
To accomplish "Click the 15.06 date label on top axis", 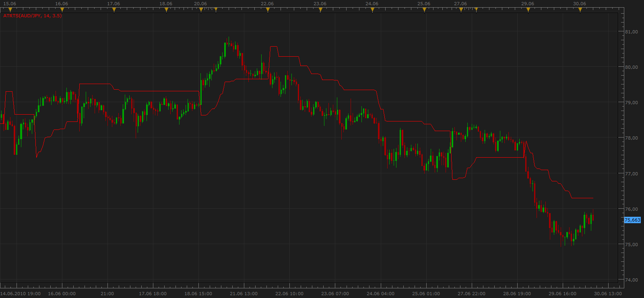I will pyautogui.click(x=10, y=4).
